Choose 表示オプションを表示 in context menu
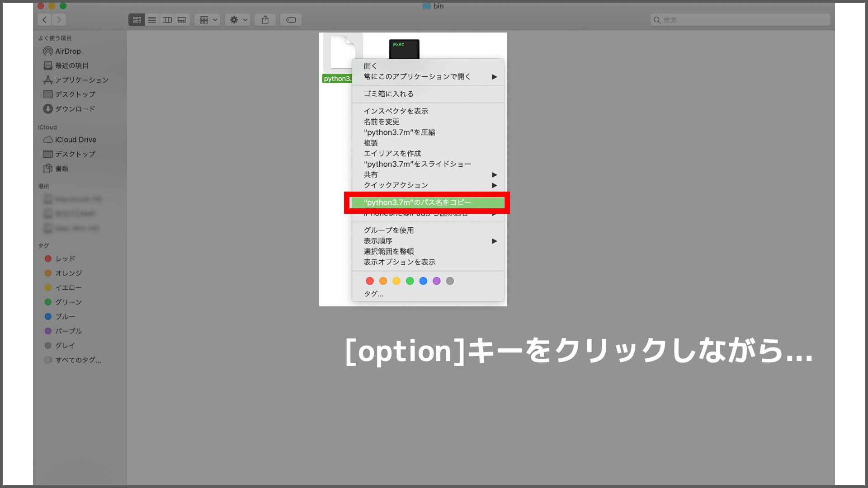Image resolution: width=868 pixels, height=488 pixels. pyautogui.click(x=428, y=262)
